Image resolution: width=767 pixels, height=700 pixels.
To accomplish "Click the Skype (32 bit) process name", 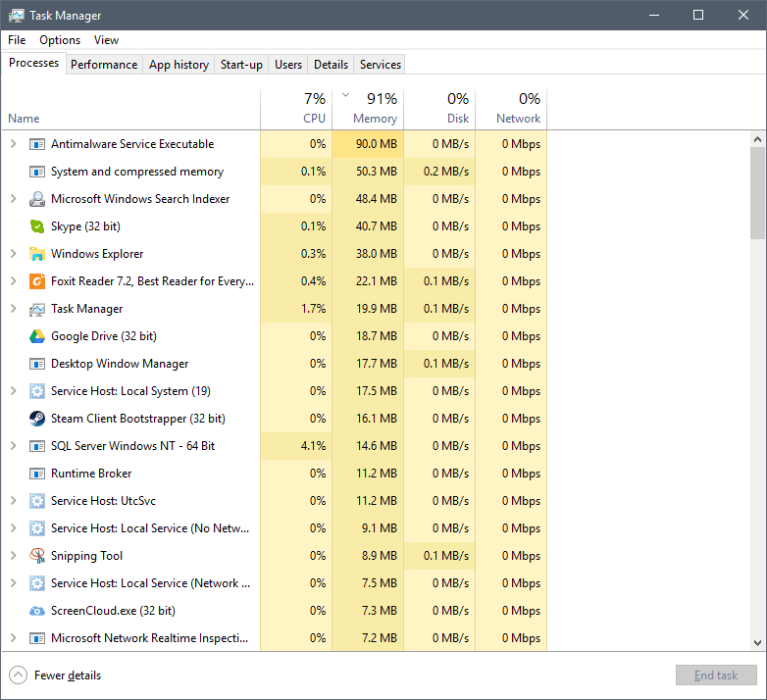I will tap(85, 226).
